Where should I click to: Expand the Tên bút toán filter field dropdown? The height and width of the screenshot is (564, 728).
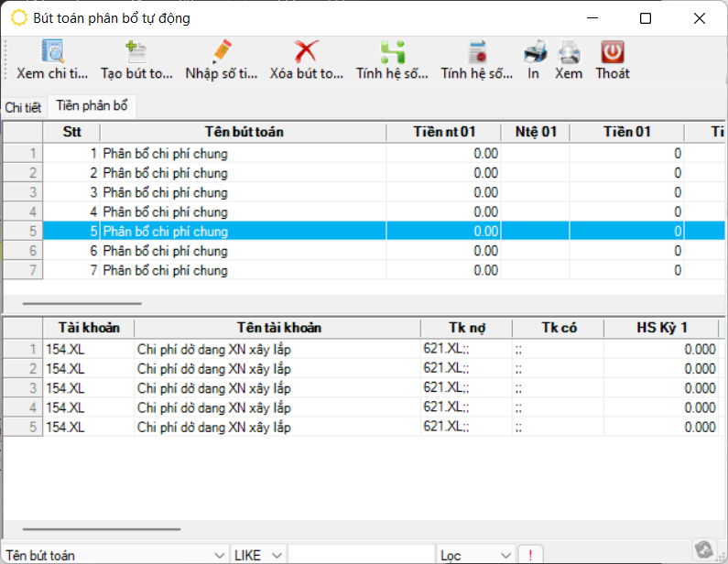tap(218, 556)
